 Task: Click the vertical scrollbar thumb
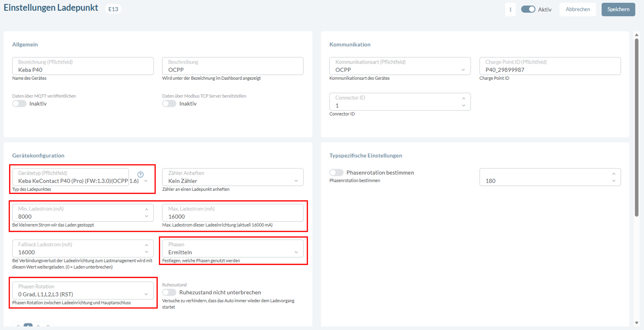point(637,128)
